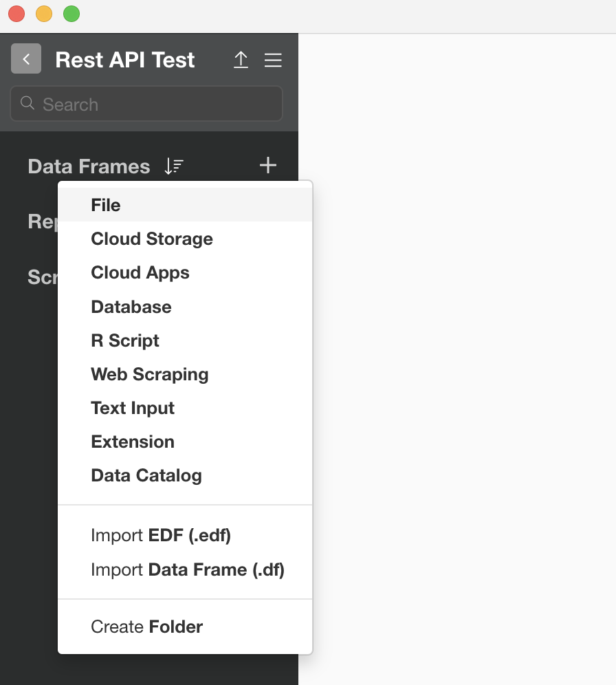Choose Cloud Storage as the data source
Image resolution: width=616 pixels, height=685 pixels.
coord(151,239)
